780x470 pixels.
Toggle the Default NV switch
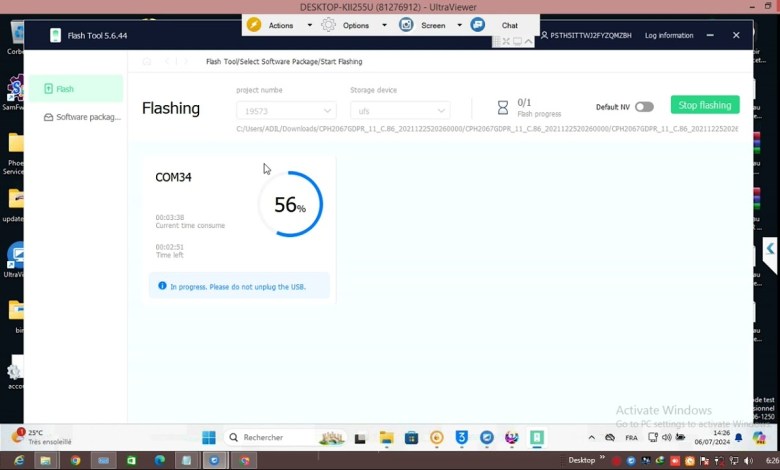(x=644, y=107)
